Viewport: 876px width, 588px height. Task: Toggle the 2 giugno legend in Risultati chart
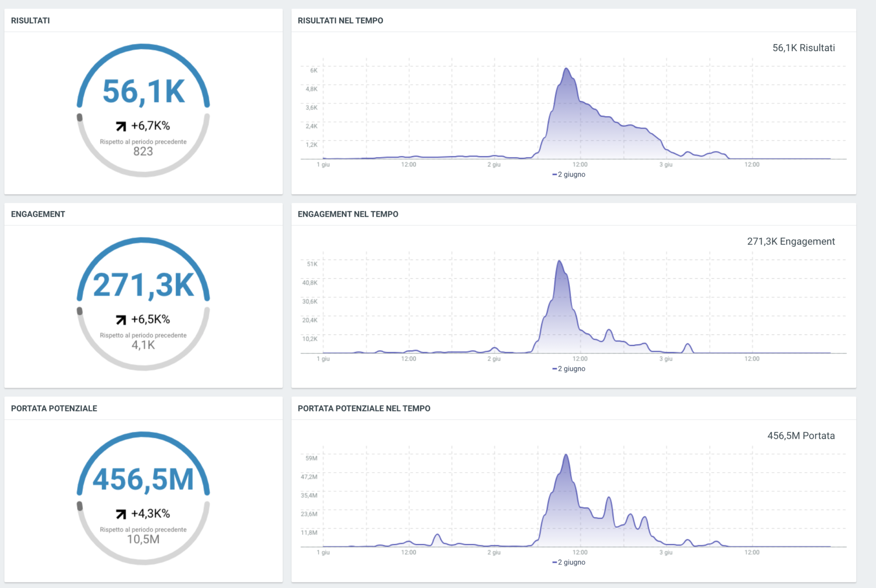[x=569, y=174]
